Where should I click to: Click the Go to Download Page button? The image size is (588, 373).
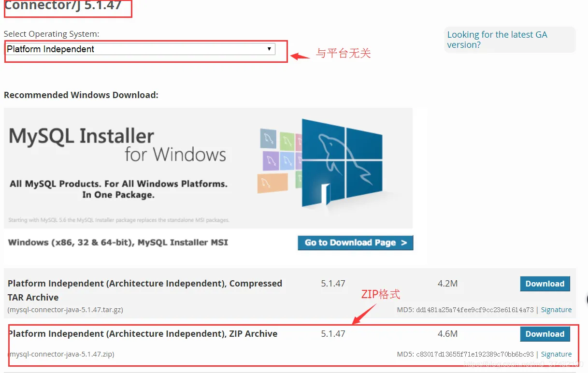click(356, 243)
